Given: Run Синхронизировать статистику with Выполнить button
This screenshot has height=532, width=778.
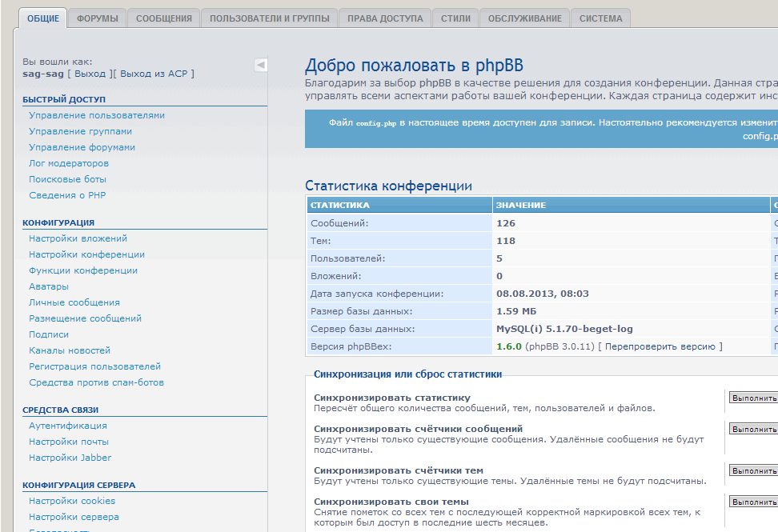Looking at the screenshot, I should click(x=752, y=398).
